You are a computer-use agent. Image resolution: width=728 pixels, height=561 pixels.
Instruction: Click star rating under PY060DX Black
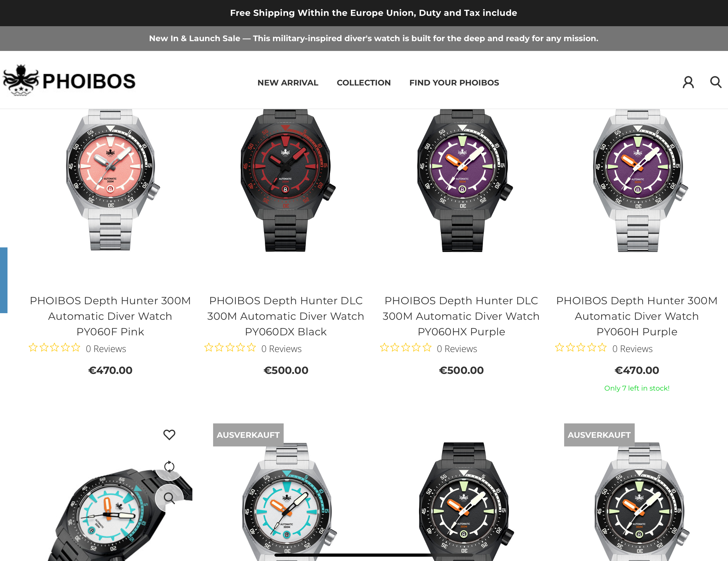(x=230, y=348)
